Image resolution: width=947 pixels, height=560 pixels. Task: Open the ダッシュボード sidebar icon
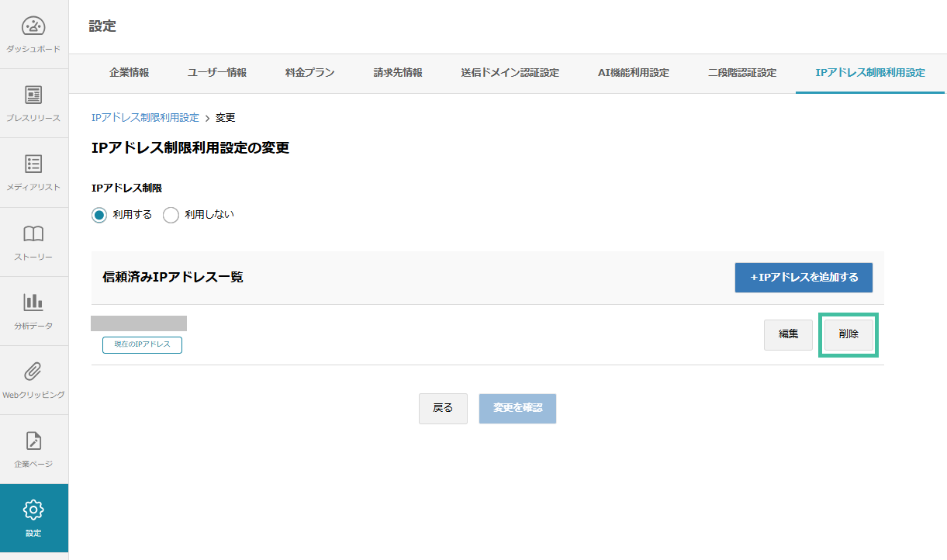(x=33, y=25)
